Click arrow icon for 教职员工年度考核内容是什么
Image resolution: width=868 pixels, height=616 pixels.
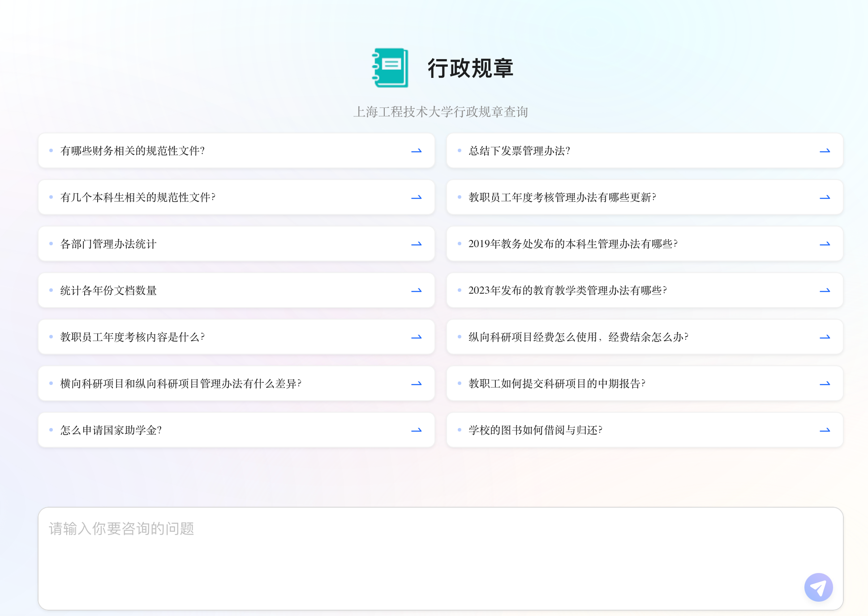tap(417, 337)
